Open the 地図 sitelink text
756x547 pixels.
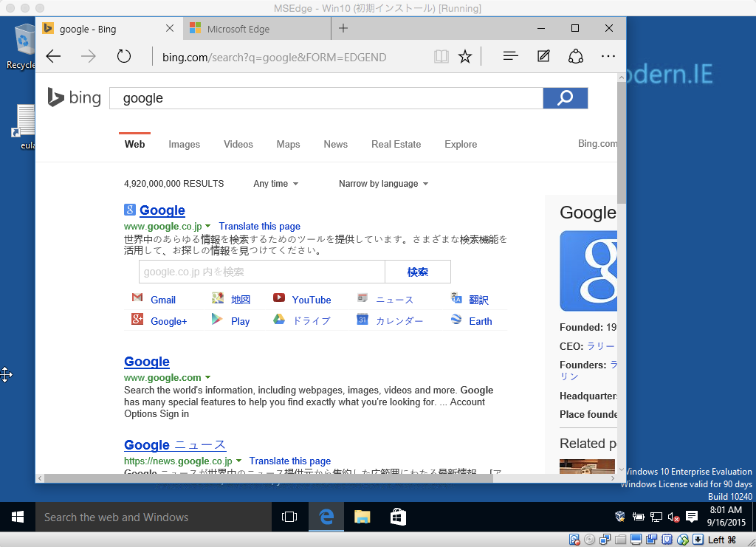(x=241, y=300)
